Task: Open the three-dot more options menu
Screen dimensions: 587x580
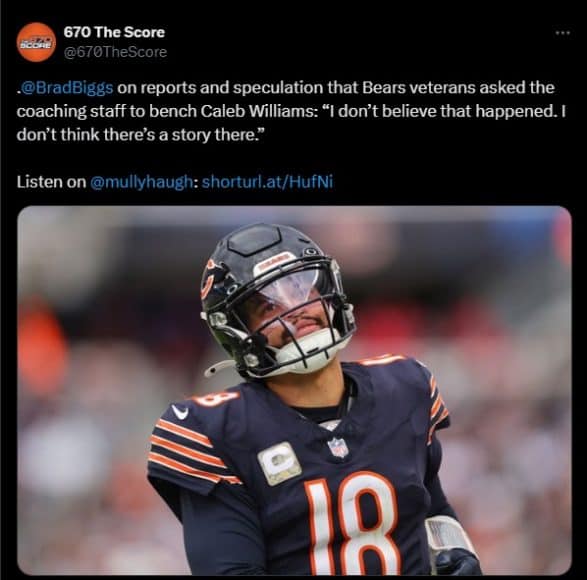Action: [x=563, y=33]
